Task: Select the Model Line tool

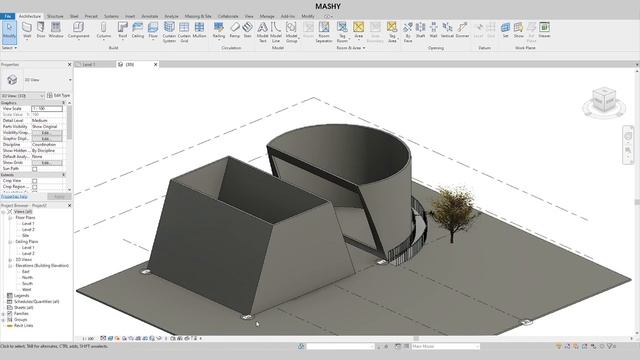Action: tap(276, 32)
